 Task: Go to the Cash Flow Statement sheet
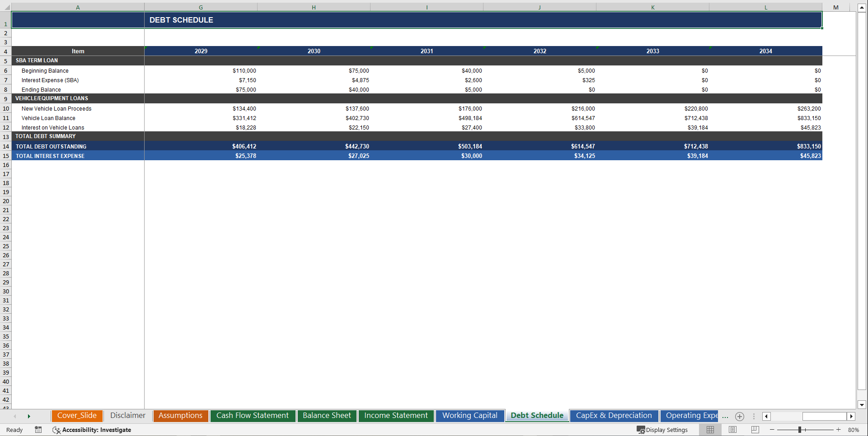[253, 416]
